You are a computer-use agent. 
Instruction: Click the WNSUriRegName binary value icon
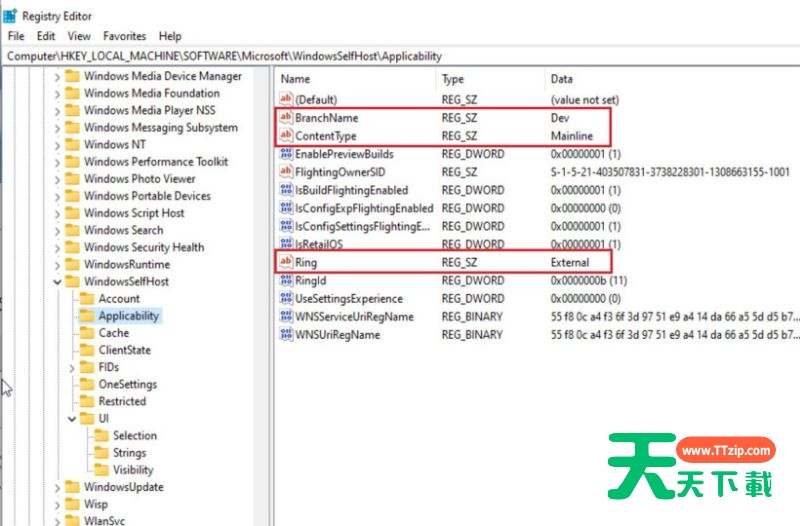tap(286, 335)
